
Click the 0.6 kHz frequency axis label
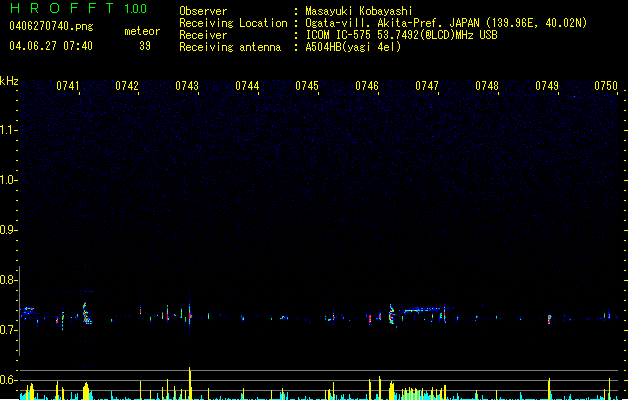pos(8,380)
